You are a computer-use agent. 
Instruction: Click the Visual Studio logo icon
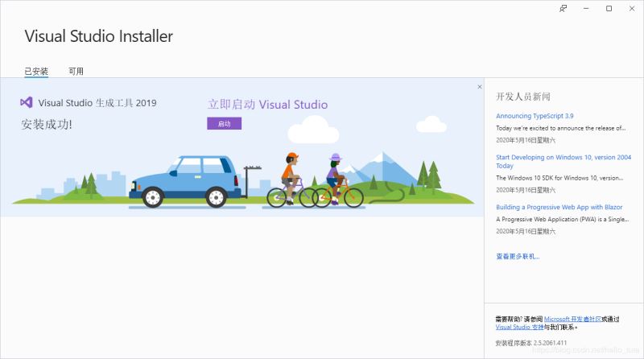click(x=27, y=102)
